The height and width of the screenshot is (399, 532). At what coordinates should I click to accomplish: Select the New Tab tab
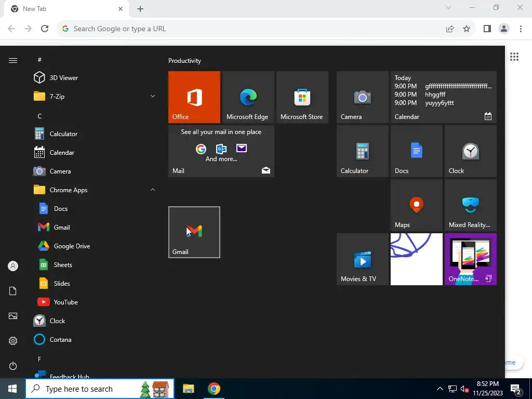point(66,9)
